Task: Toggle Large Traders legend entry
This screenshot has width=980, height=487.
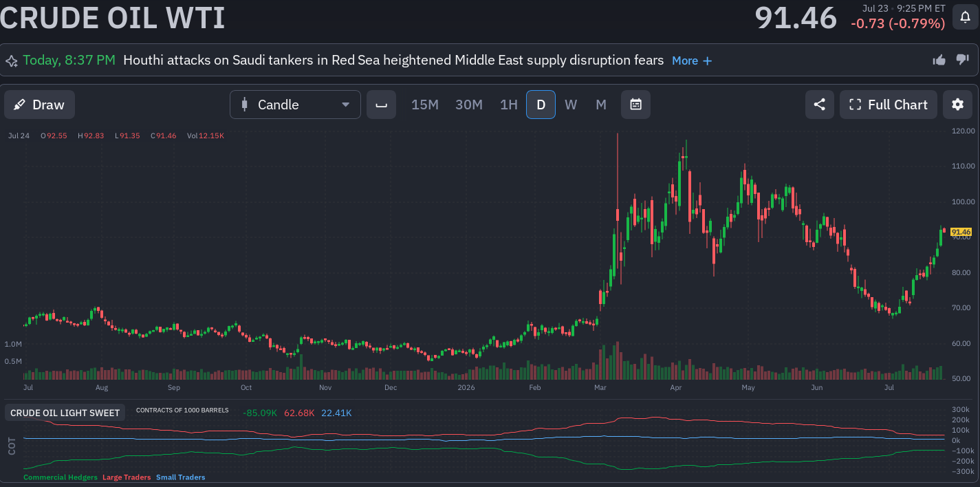Action: click(x=127, y=477)
